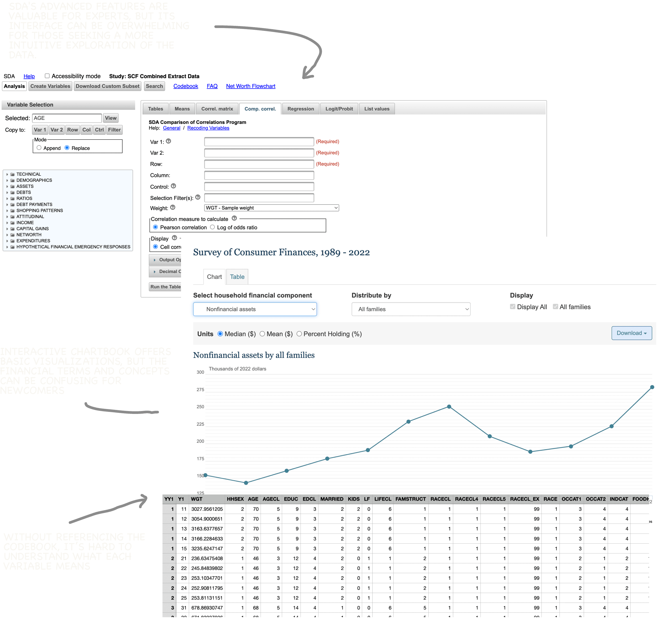Switch to the Tables tab

[155, 109]
